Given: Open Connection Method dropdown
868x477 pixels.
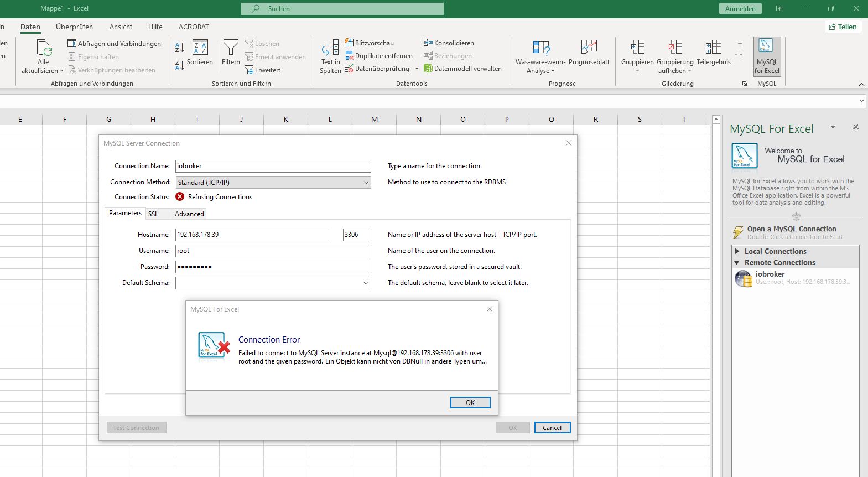Looking at the screenshot, I should pyautogui.click(x=366, y=183).
